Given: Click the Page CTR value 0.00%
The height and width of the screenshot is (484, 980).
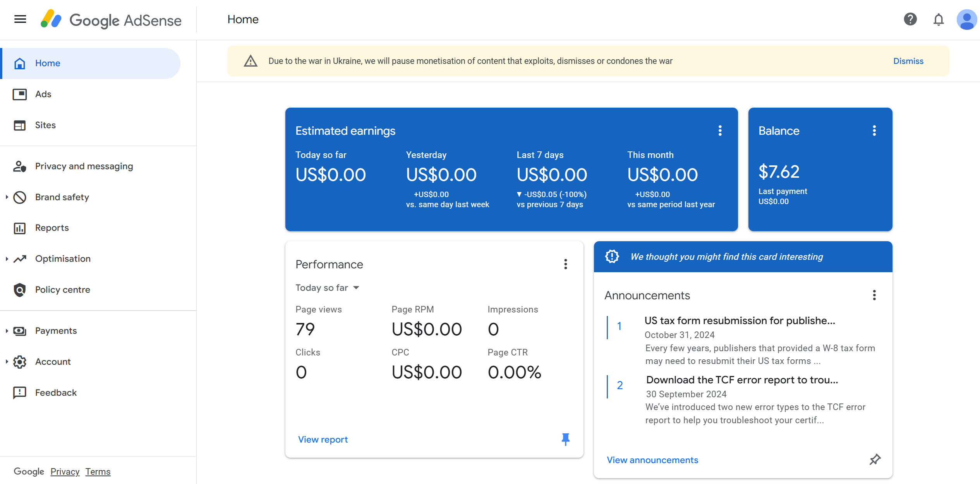Looking at the screenshot, I should point(514,372).
